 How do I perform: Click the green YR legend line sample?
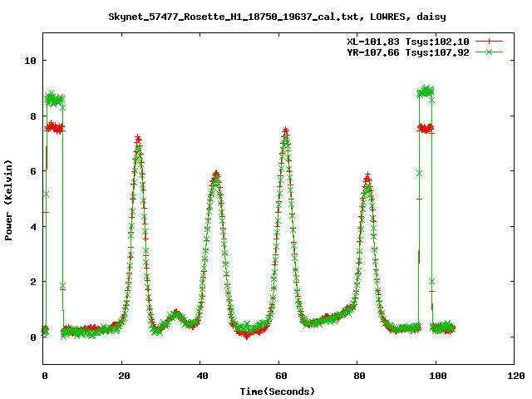click(489, 52)
